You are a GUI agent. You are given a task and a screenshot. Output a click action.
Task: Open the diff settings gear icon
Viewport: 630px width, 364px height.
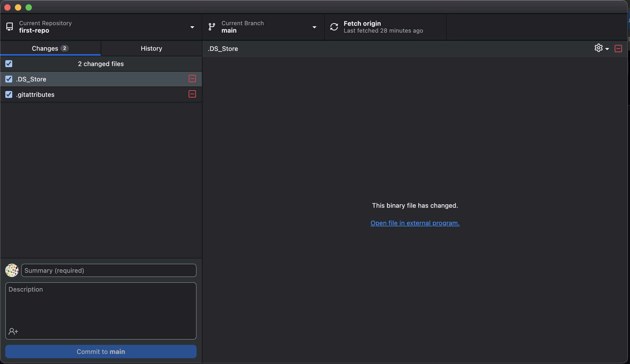pyautogui.click(x=598, y=48)
